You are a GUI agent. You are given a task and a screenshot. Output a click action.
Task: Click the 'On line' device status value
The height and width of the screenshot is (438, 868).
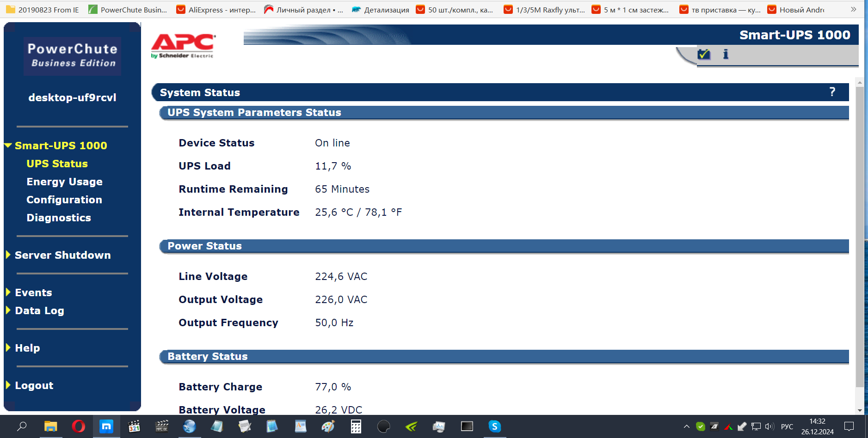pos(332,143)
